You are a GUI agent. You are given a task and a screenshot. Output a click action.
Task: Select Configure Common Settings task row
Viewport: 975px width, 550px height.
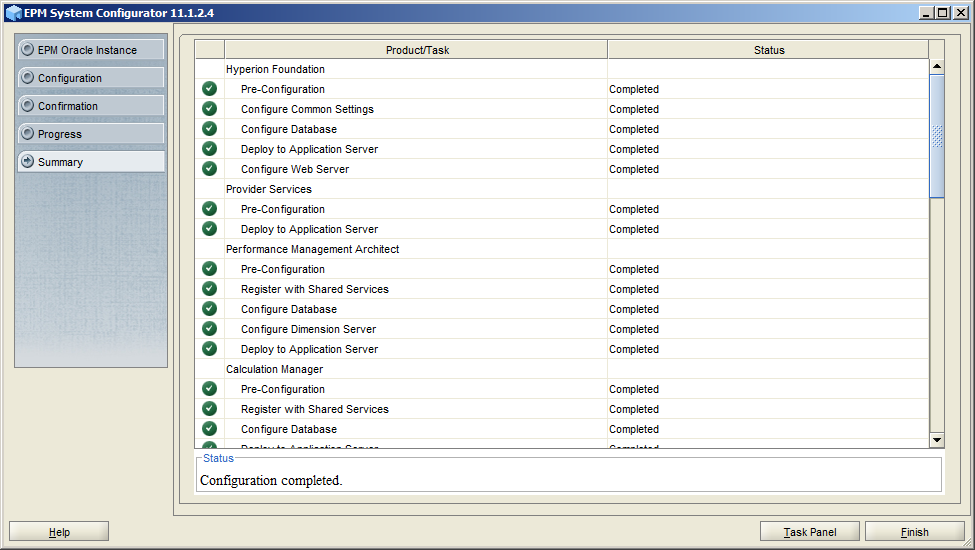[x=561, y=109]
